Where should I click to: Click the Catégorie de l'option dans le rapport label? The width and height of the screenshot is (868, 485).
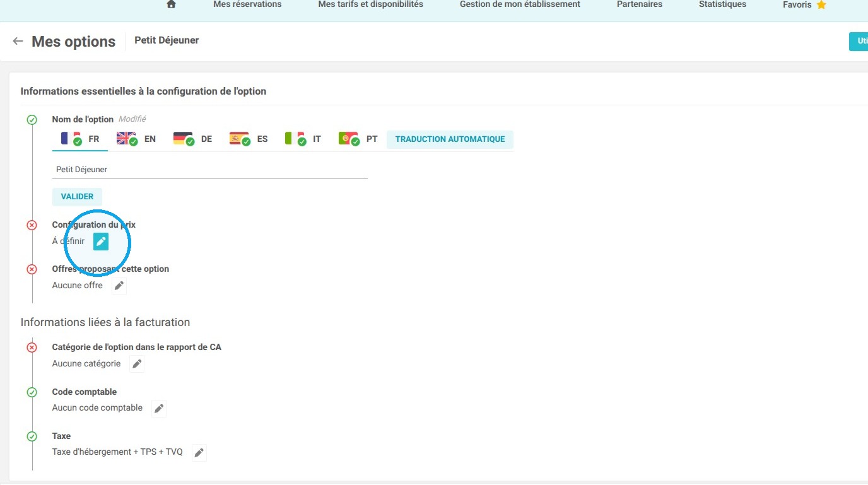pyautogui.click(x=136, y=347)
